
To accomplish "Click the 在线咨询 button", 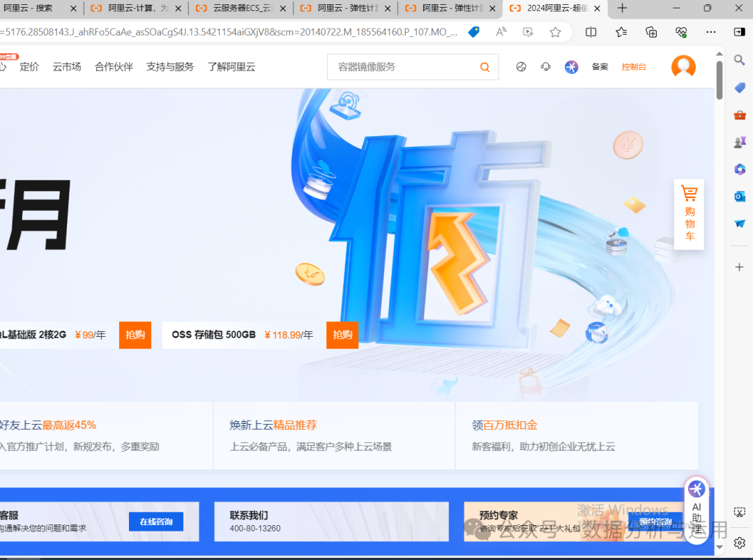I will (156, 522).
